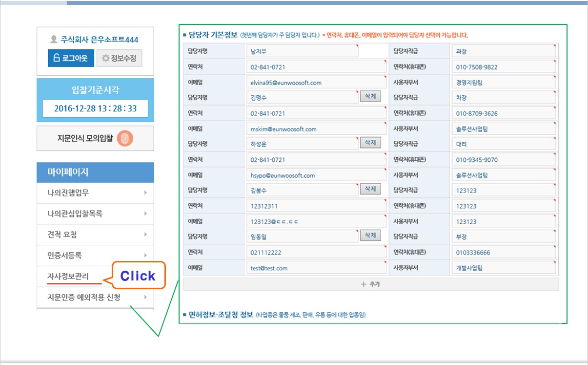
Task: Select 자사정보관리 menu item
Action: coord(68,277)
